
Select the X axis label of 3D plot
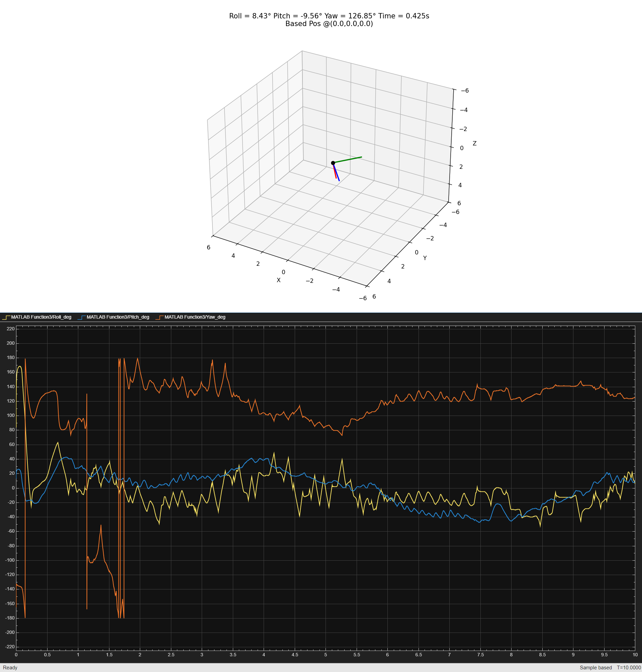278,280
